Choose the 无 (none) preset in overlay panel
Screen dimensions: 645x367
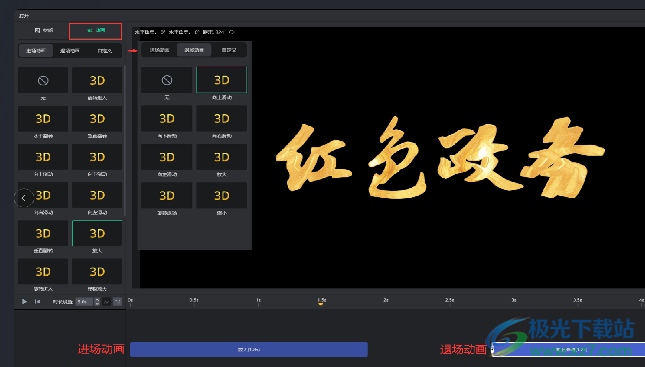pyautogui.click(x=167, y=80)
